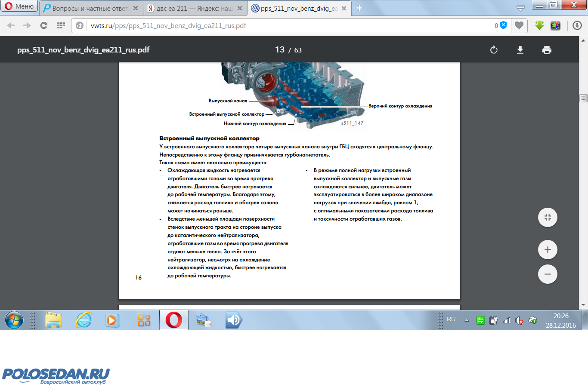This screenshot has height=387, width=588.
Task: Open the Windows Start menu
Action: click(x=14, y=320)
